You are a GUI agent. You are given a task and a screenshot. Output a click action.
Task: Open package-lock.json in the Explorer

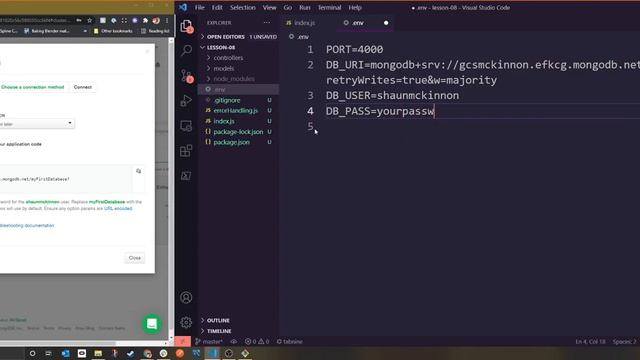click(238, 132)
